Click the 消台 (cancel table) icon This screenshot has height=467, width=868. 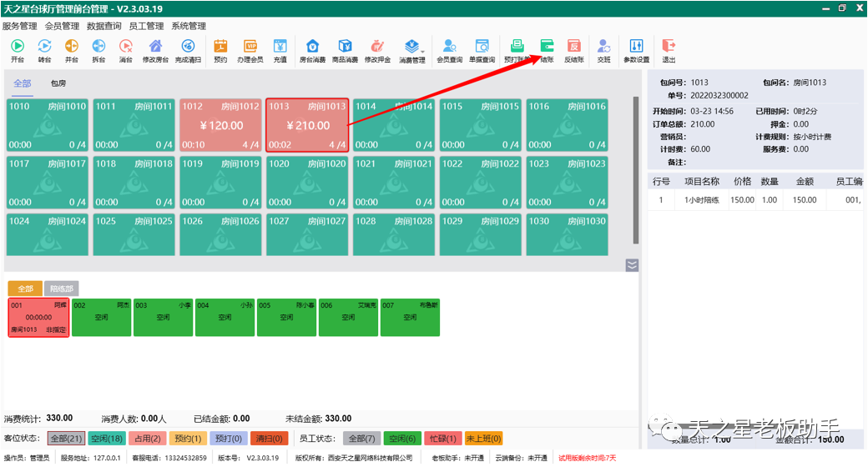pos(126,50)
